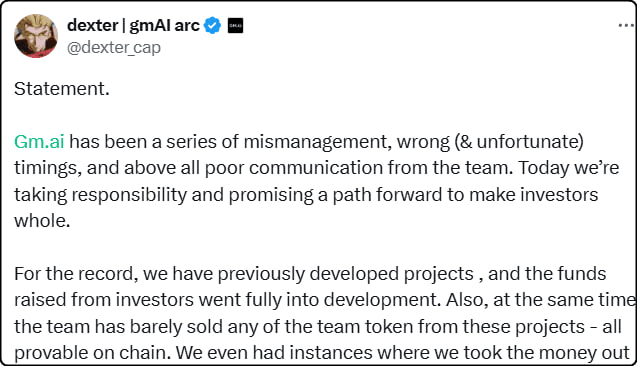This screenshot has width=637, height=366.
Task: Click the 'Statement.' opening line
Action: (62, 89)
